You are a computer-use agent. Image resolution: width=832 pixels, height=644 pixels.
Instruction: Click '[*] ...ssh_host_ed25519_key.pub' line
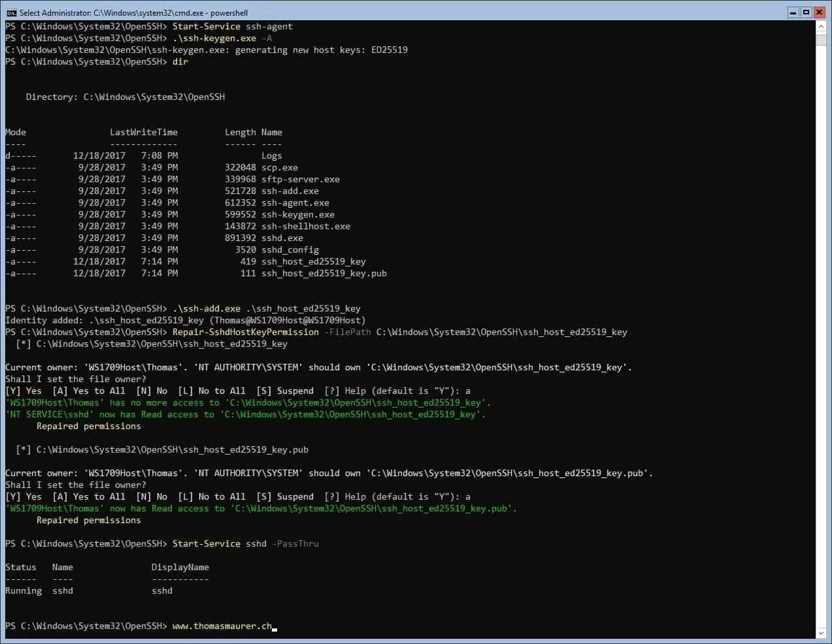point(162,450)
